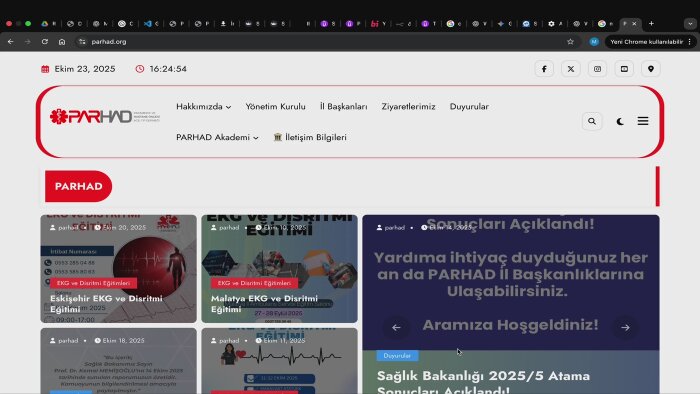The width and height of the screenshot is (700, 394).
Task: Open the İl Başkanları menu item
Action: pyautogui.click(x=343, y=107)
